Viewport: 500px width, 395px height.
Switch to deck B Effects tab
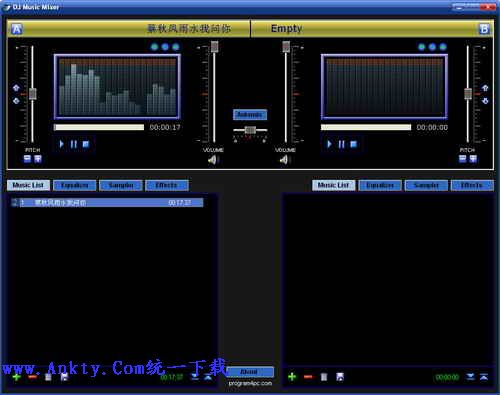pos(472,185)
